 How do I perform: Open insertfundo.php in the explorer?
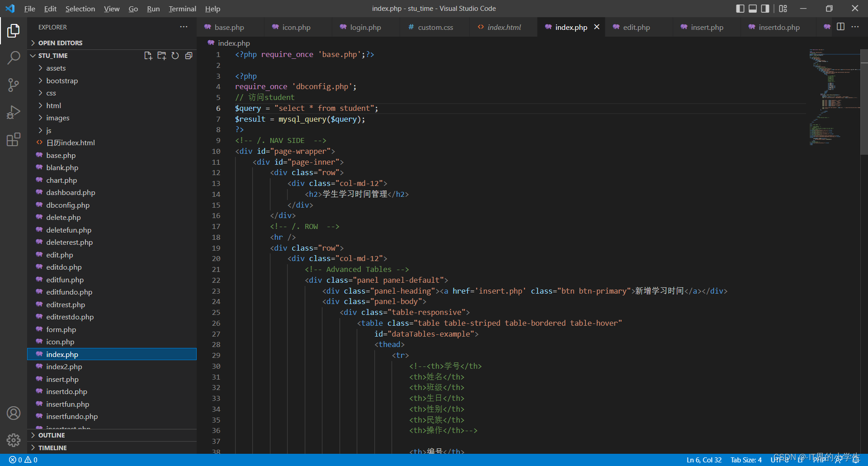pyautogui.click(x=112, y=417)
